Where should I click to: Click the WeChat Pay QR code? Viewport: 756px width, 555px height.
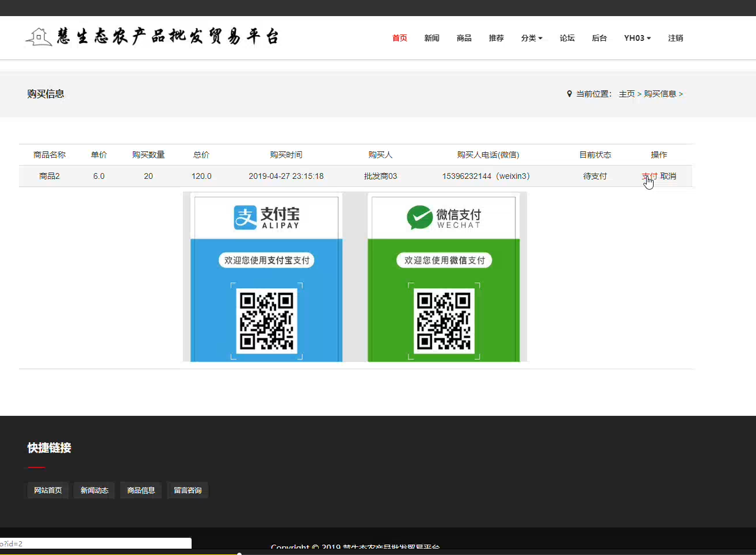tap(444, 321)
